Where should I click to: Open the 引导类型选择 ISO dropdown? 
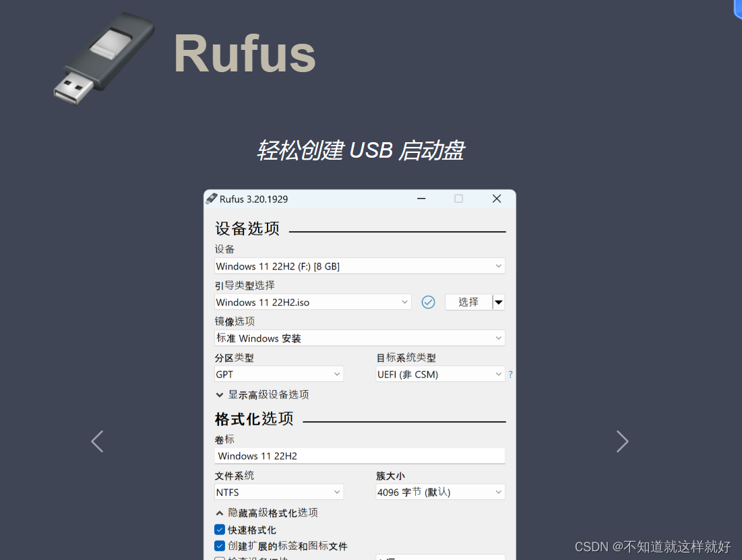click(313, 302)
